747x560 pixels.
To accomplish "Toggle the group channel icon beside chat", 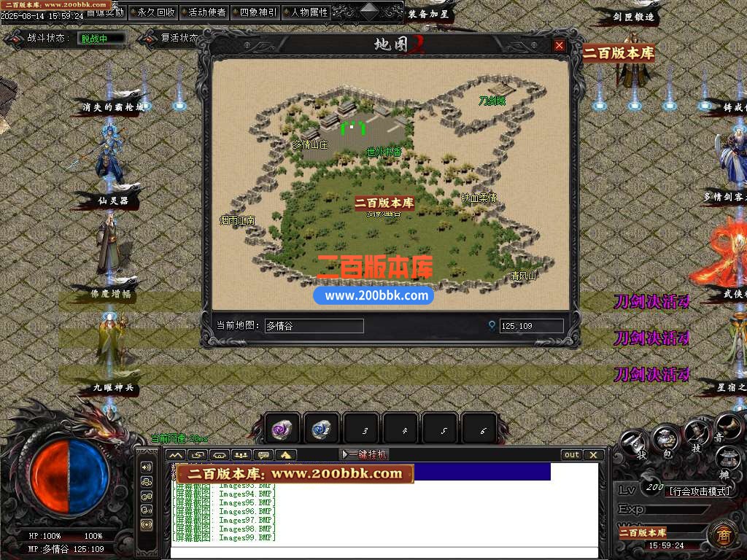I will pos(147,481).
